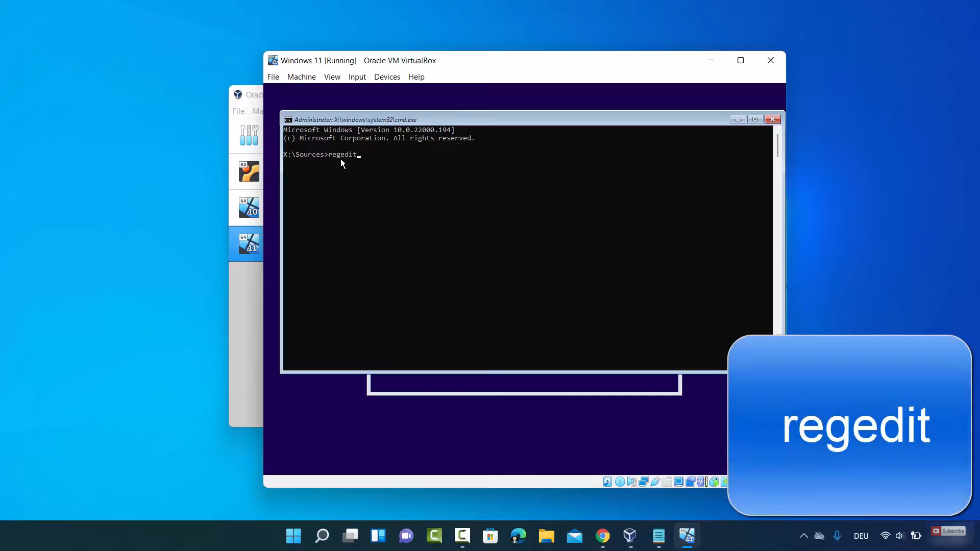The image size is (980, 551).
Task: Click the network adapter status icon
Action: coord(643,482)
